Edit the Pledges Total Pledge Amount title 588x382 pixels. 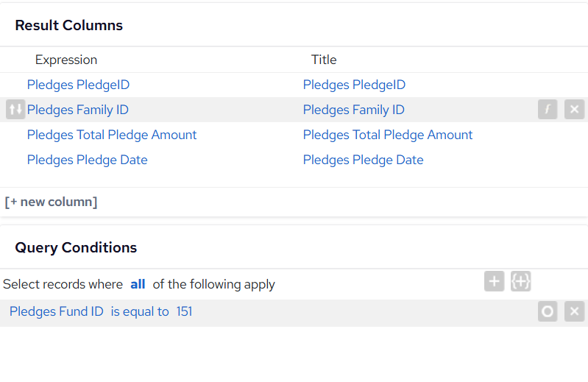click(388, 135)
